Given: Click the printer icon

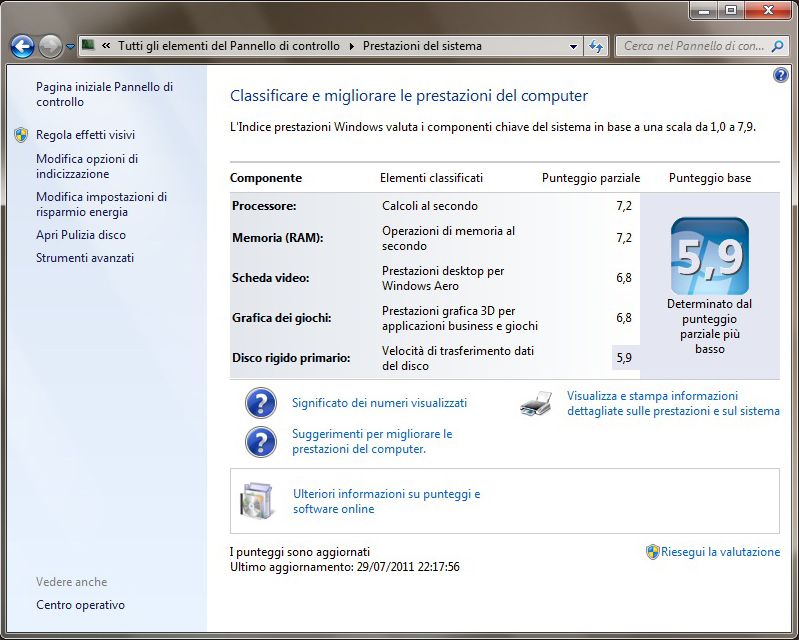Looking at the screenshot, I should click(536, 403).
